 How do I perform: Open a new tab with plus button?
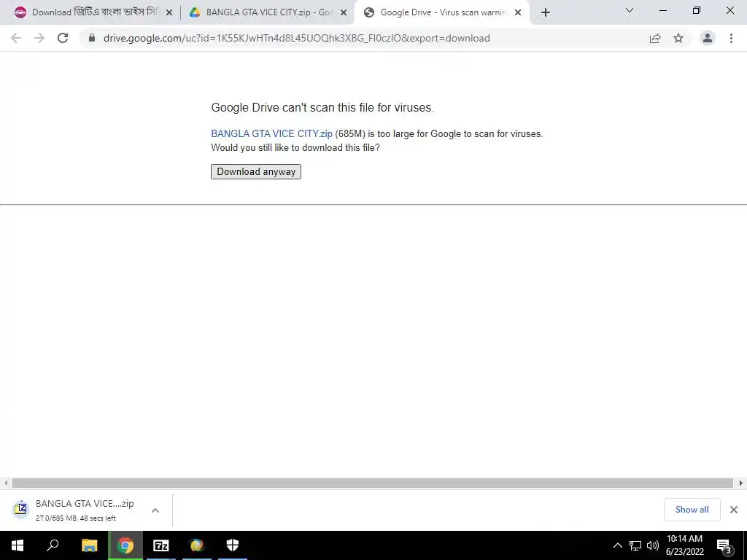546,12
